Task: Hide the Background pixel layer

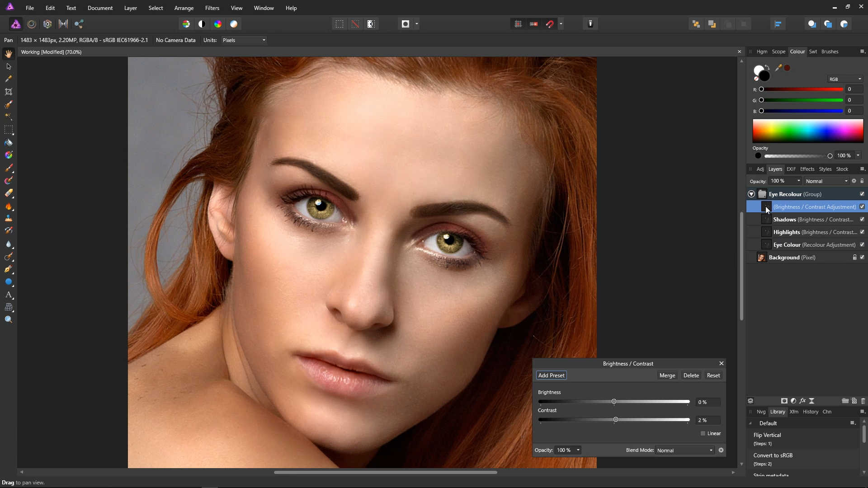Action: click(862, 257)
